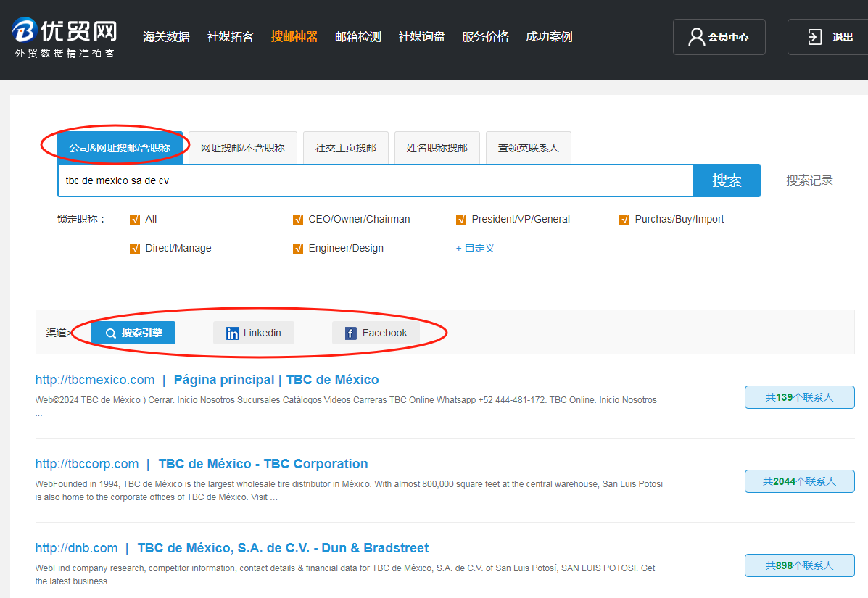The height and width of the screenshot is (598, 868).
Task: Open the tbccorp.com result link
Action: click(87, 464)
